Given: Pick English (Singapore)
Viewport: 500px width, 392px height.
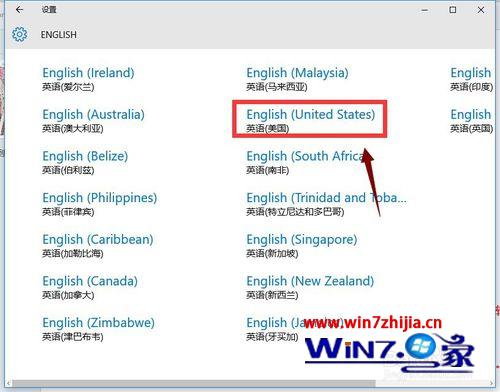Looking at the screenshot, I should pyautogui.click(x=302, y=246).
